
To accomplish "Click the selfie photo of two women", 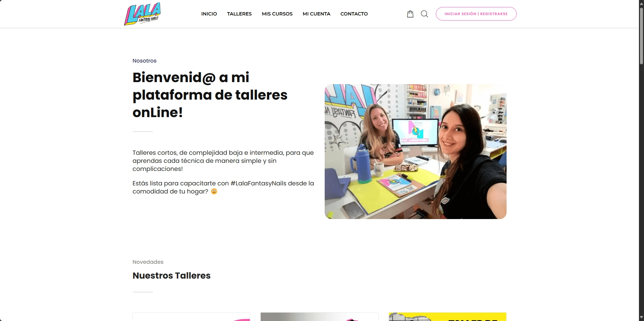I will (x=415, y=151).
